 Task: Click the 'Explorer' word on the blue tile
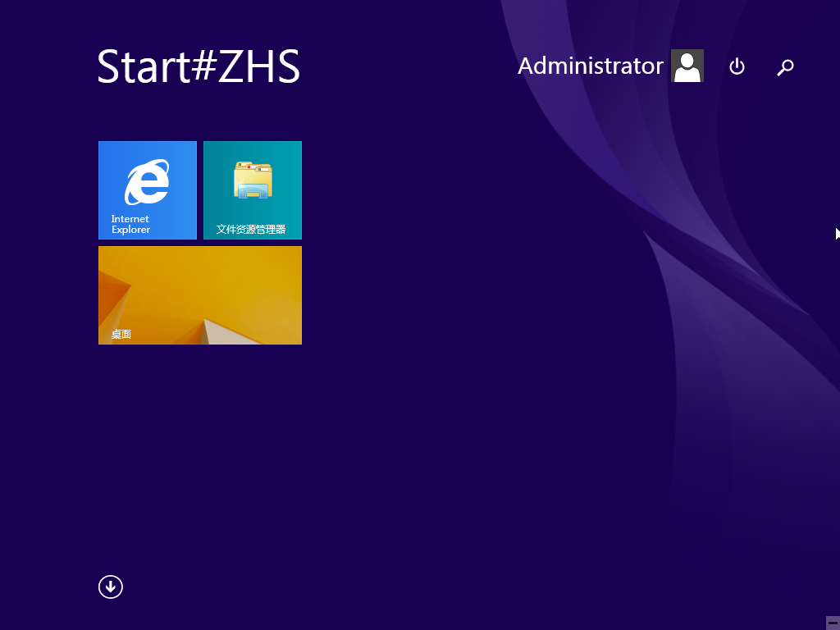[x=131, y=230]
